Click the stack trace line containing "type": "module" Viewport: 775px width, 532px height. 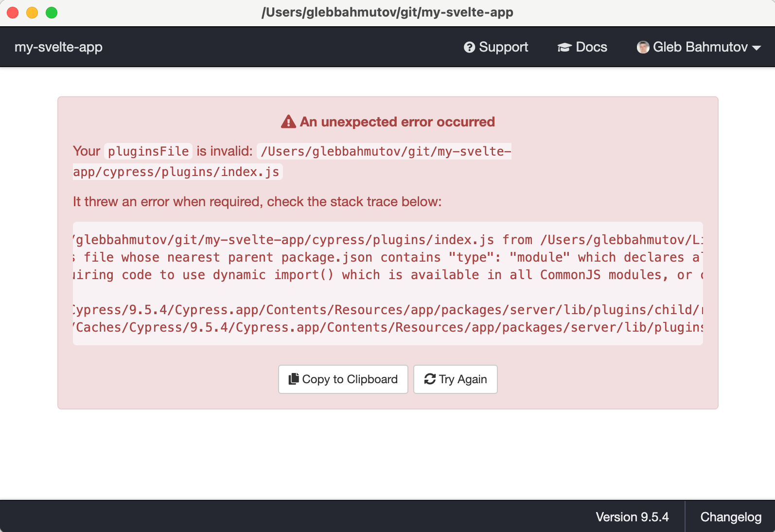pos(388,257)
